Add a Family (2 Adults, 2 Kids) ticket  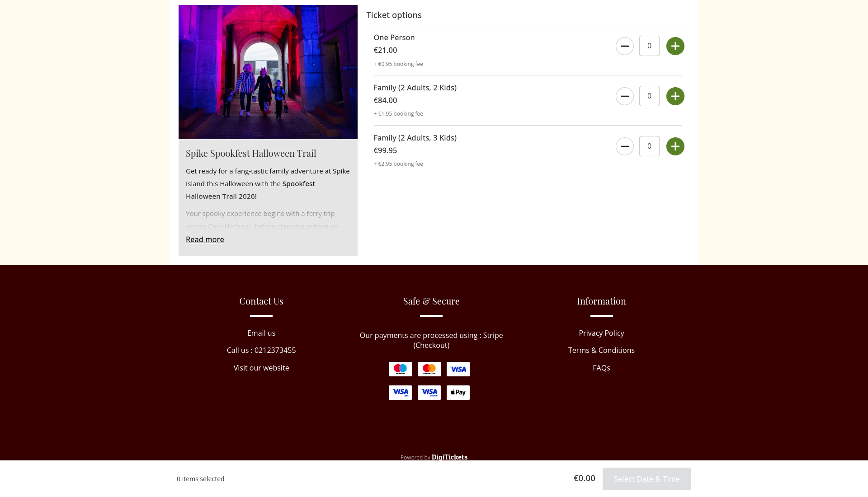[x=675, y=96]
